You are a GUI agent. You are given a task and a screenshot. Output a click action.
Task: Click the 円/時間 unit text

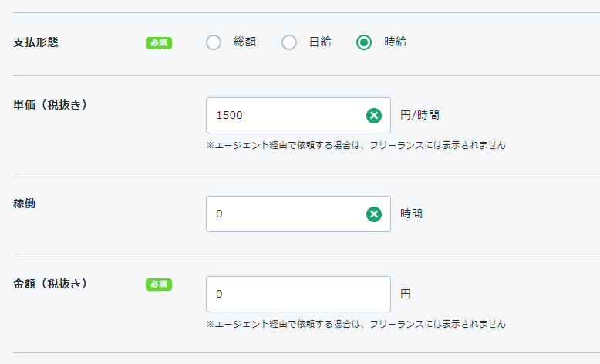(x=420, y=116)
